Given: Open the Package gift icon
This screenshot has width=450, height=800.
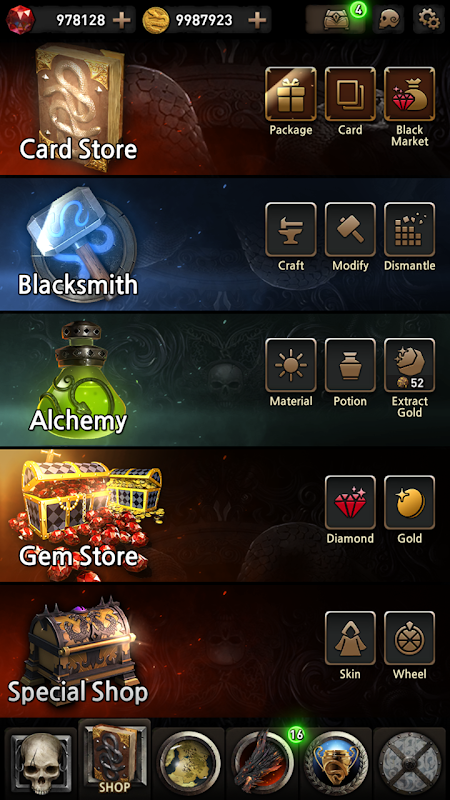Looking at the screenshot, I should tap(291, 94).
